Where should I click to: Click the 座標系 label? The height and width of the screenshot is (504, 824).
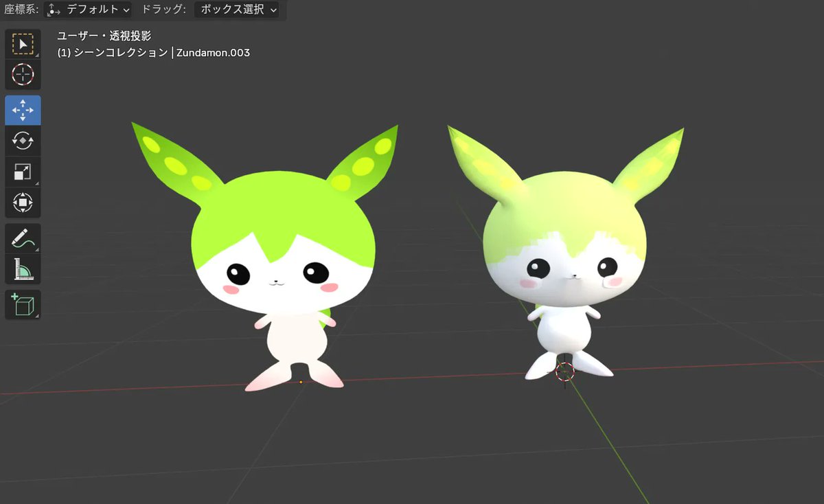[21, 10]
